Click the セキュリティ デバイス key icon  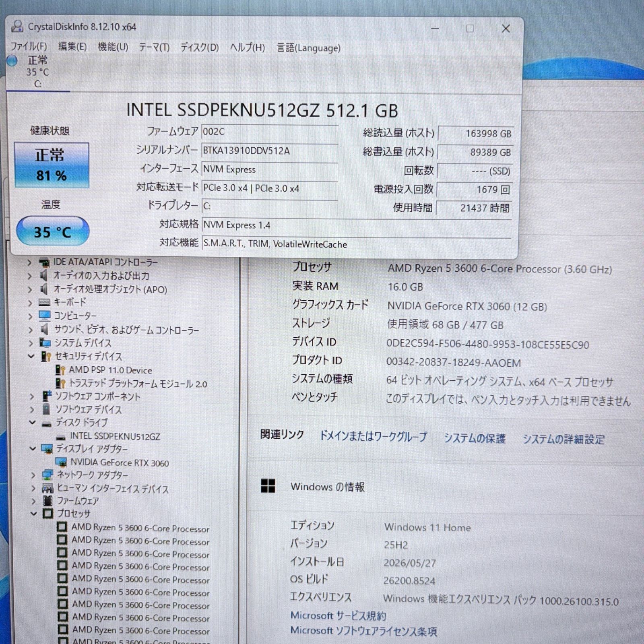[x=46, y=356]
